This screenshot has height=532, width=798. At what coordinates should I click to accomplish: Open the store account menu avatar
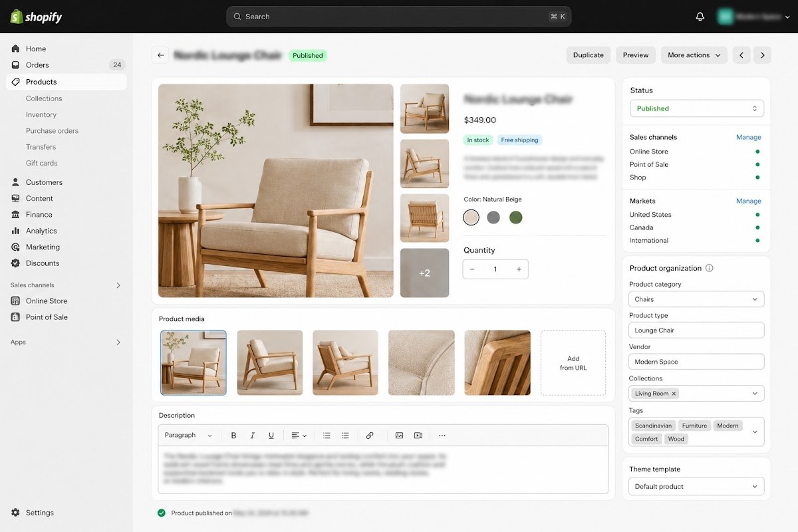point(724,17)
